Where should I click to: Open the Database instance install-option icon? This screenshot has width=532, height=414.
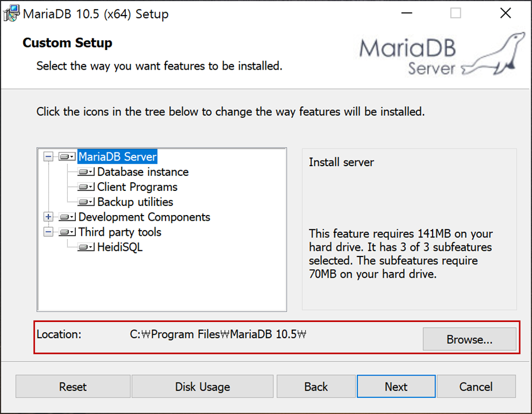[x=86, y=172]
